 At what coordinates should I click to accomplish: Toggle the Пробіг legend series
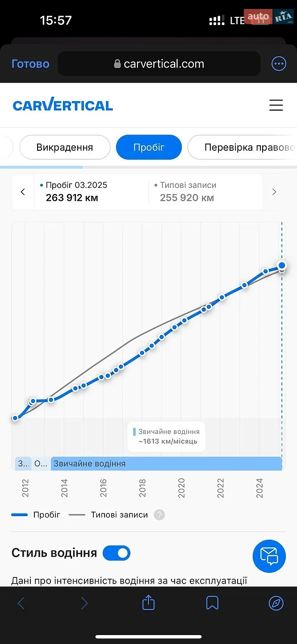click(36, 515)
